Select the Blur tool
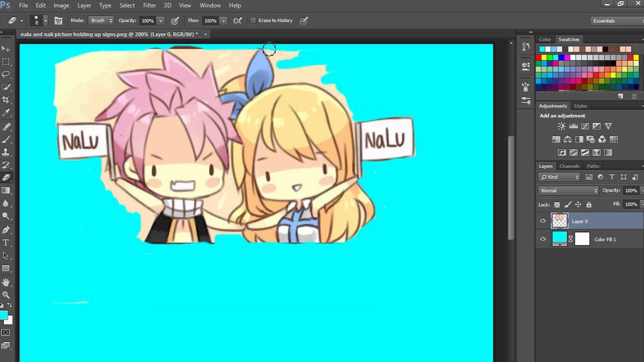This screenshot has width=644, height=362. [6, 203]
